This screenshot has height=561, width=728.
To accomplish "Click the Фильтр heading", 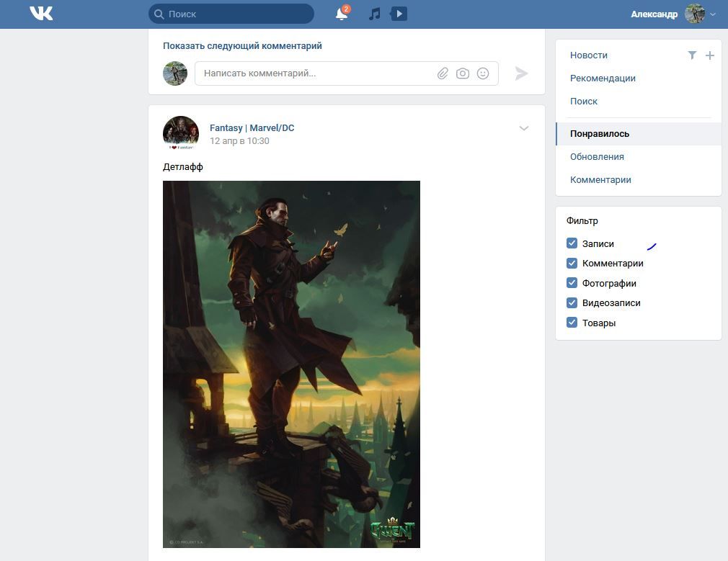I will [x=582, y=221].
